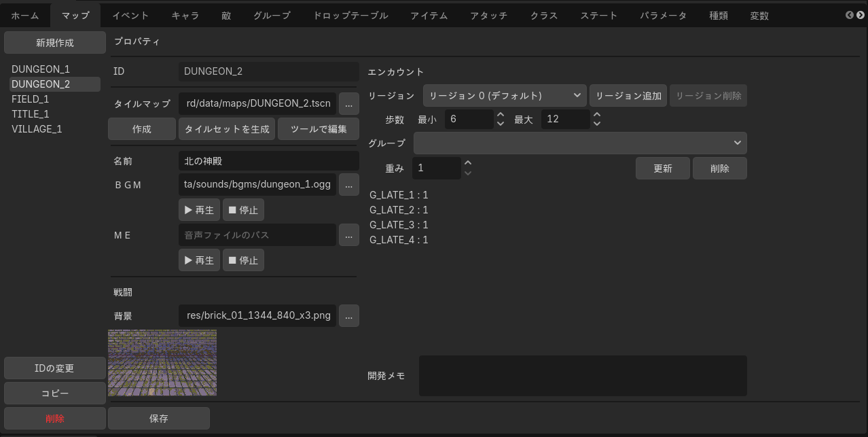868x437 pixels.
Task: Stop the ME sound preview
Action: [x=243, y=260]
